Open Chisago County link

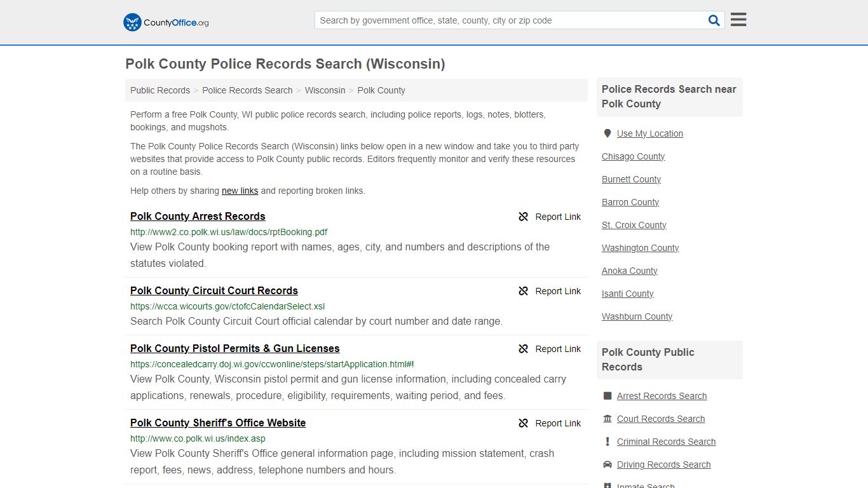coord(633,156)
